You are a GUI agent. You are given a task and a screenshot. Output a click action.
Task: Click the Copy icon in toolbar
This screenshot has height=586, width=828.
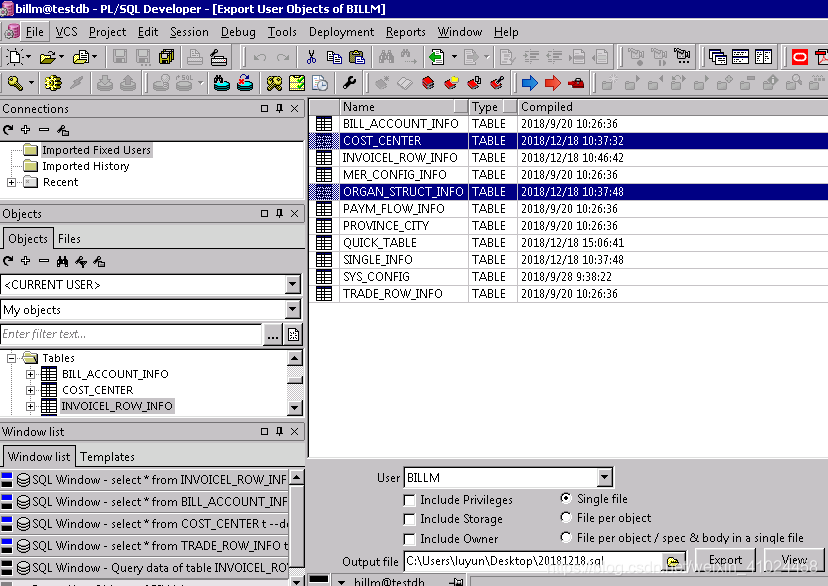click(334, 56)
